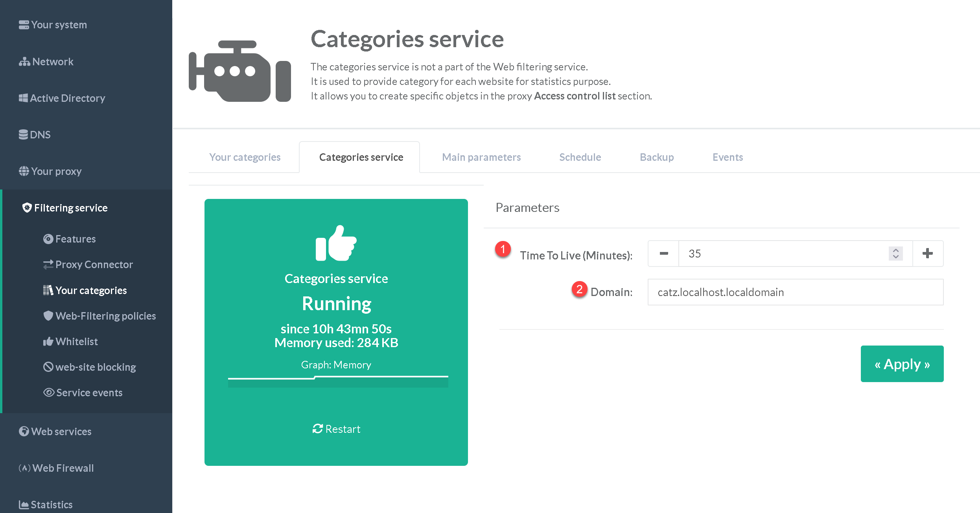Click the Network sitemap icon

coord(24,62)
